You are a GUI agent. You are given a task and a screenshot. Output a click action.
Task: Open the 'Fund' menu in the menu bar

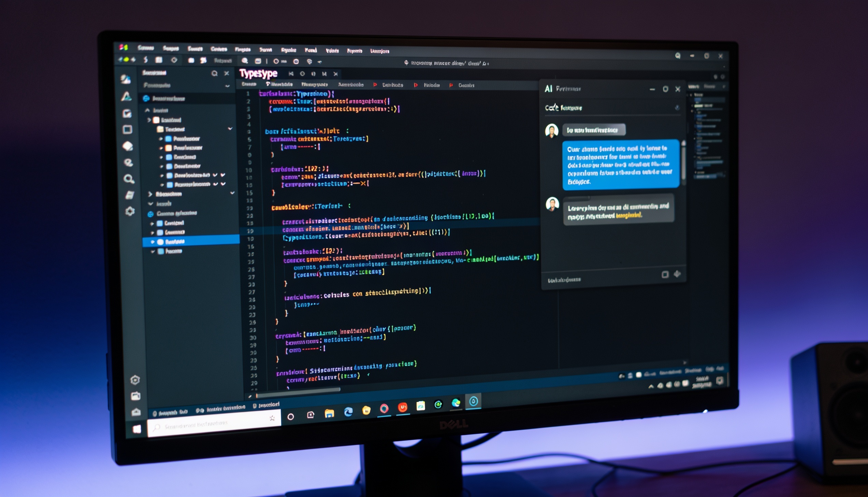[x=310, y=50]
